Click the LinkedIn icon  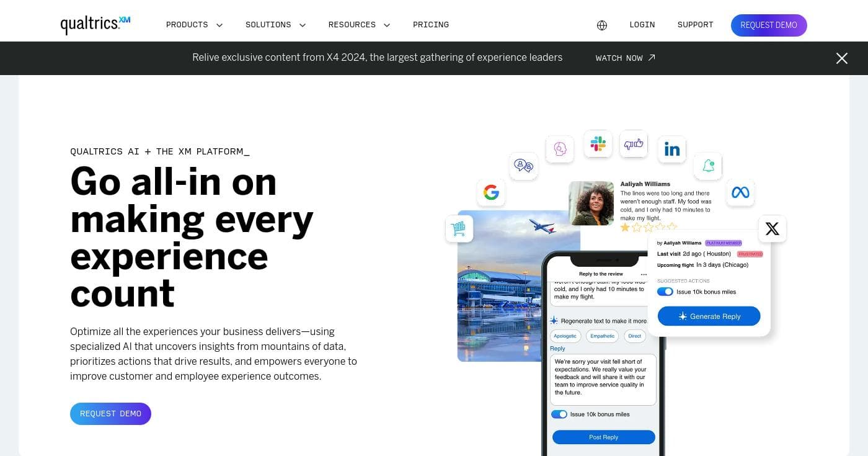pyautogui.click(x=671, y=149)
